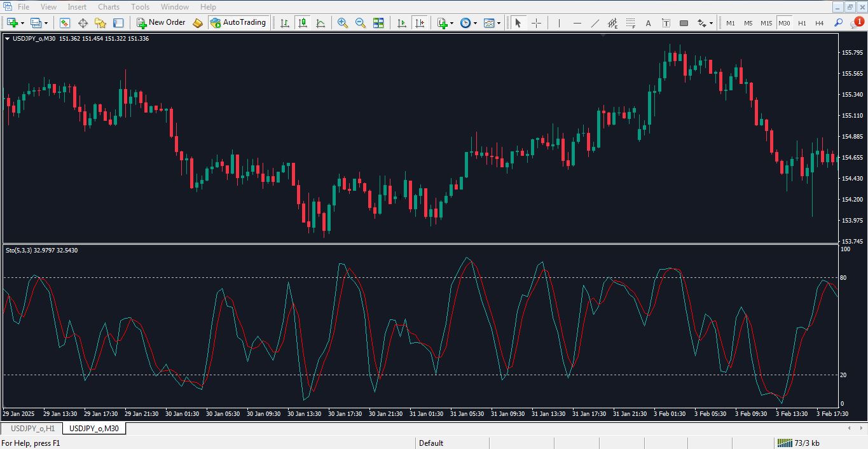The width and height of the screenshot is (868, 449).
Task: Tile chart windows icon
Action: [x=378, y=23]
